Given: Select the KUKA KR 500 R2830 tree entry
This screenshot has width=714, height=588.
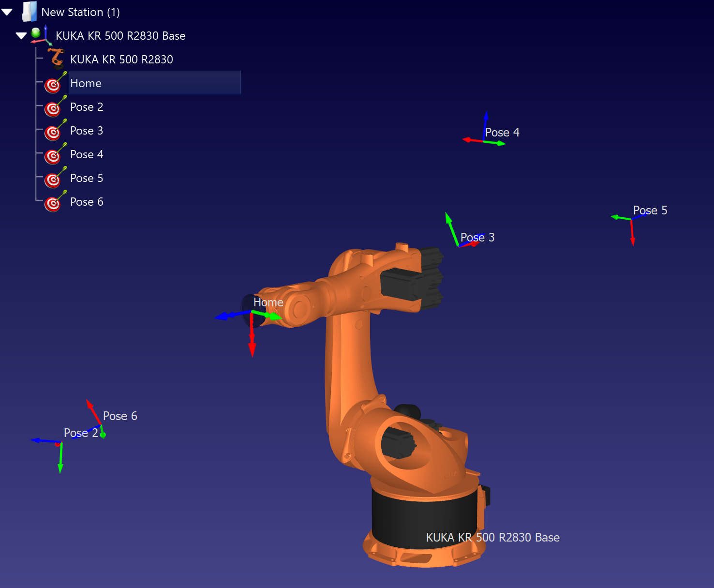Looking at the screenshot, I should 121,59.
